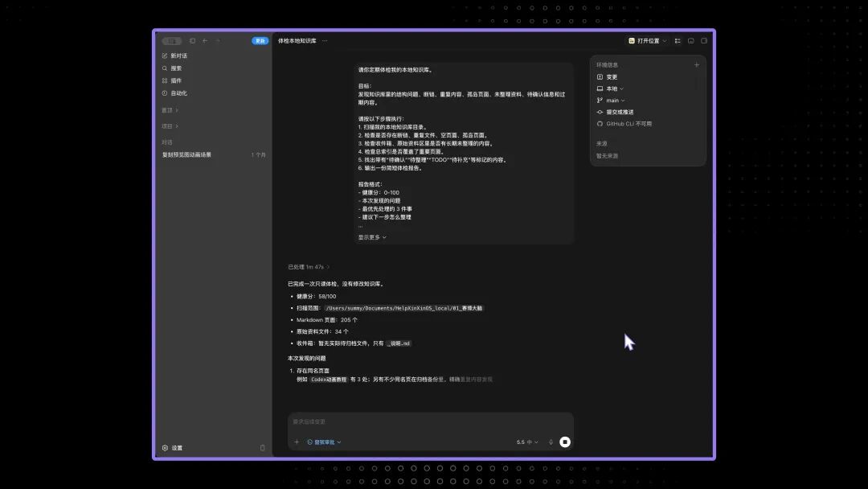Click the _说明.md file chip

(399, 343)
